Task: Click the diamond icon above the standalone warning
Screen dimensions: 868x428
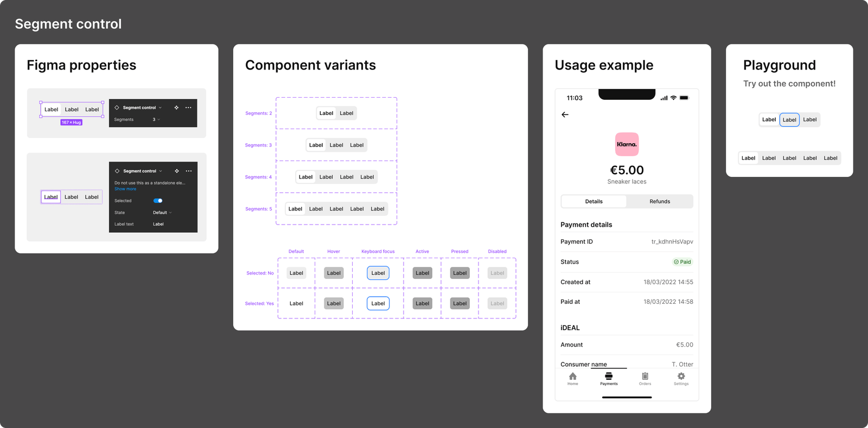Action: pos(117,171)
